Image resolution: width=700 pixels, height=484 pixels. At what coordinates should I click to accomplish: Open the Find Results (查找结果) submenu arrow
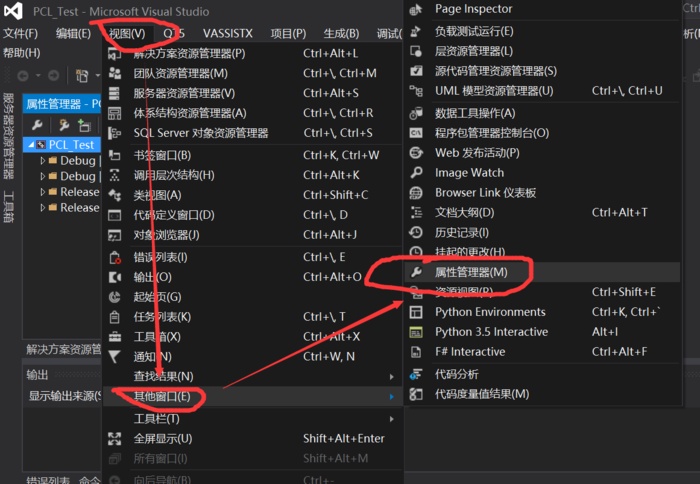(392, 377)
